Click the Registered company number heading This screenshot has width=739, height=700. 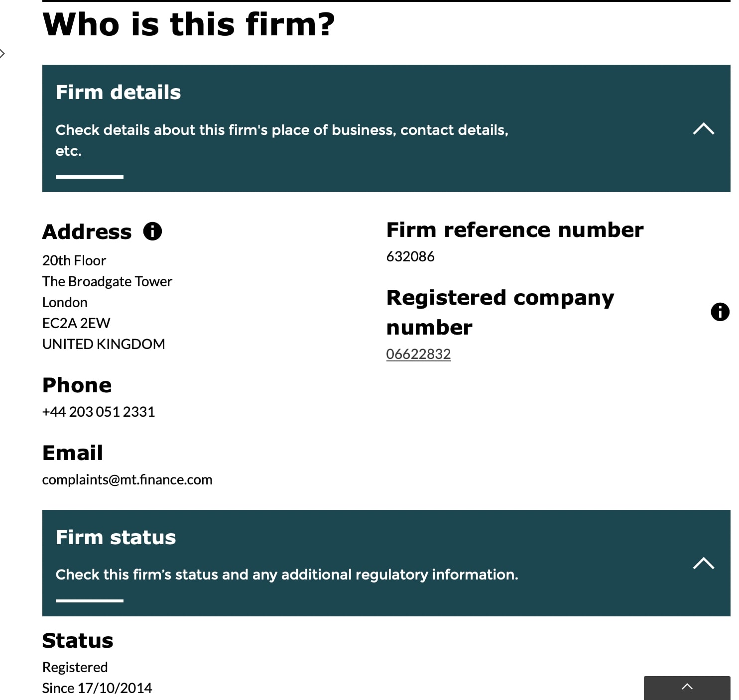500,313
